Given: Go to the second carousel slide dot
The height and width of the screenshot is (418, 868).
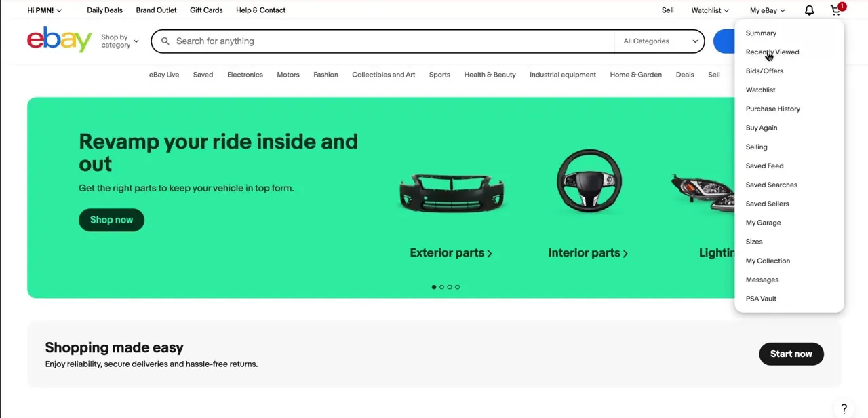Looking at the screenshot, I should [441, 287].
